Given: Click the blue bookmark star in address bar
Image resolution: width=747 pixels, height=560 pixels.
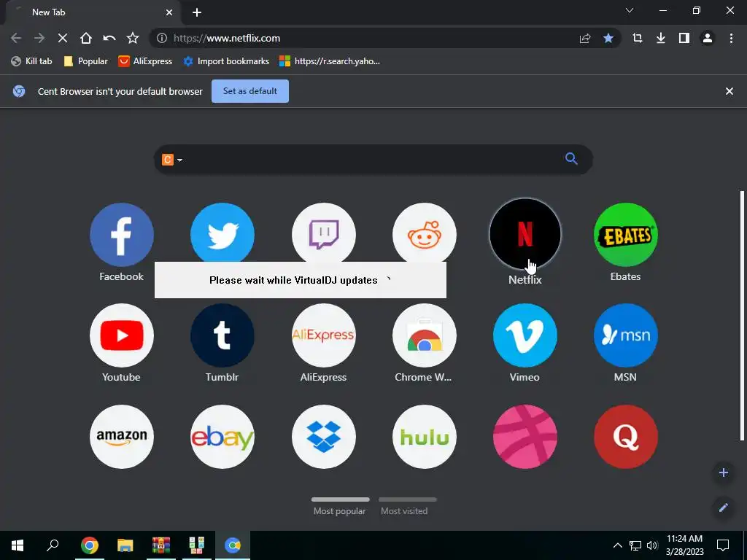Looking at the screenshot, I should point(608,38).
